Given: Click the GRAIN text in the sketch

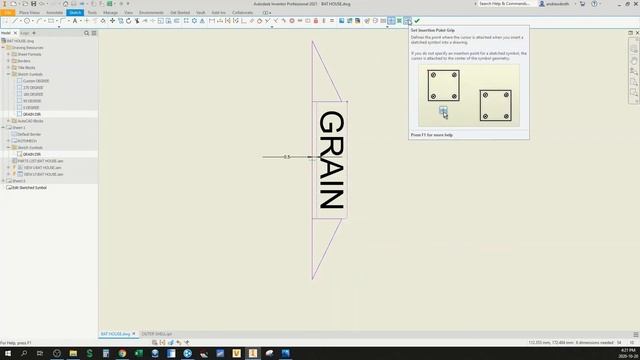Looking at the screenshot, I should [331, 160].
